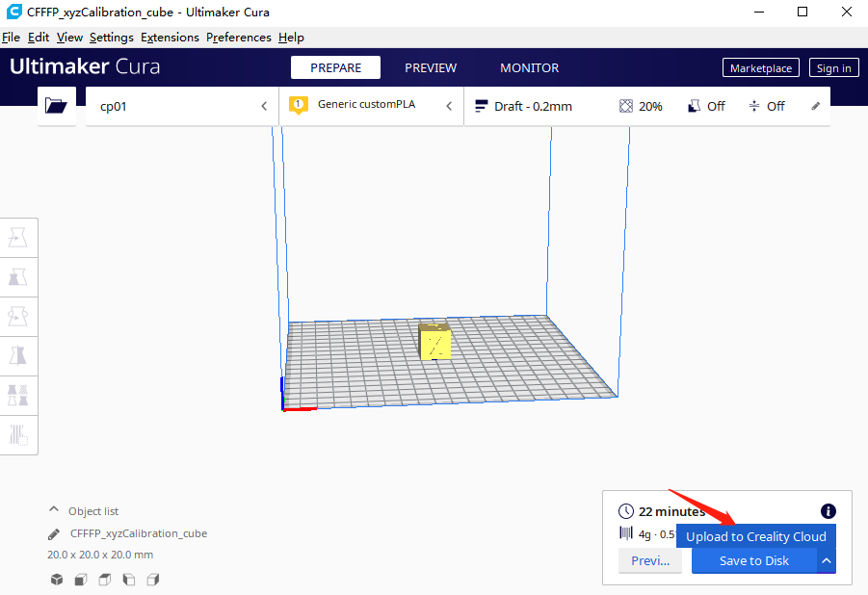Open the Extensions menu
Image resolution: width=868 pixels, height=595 pixels.
[x=170, y=37]
